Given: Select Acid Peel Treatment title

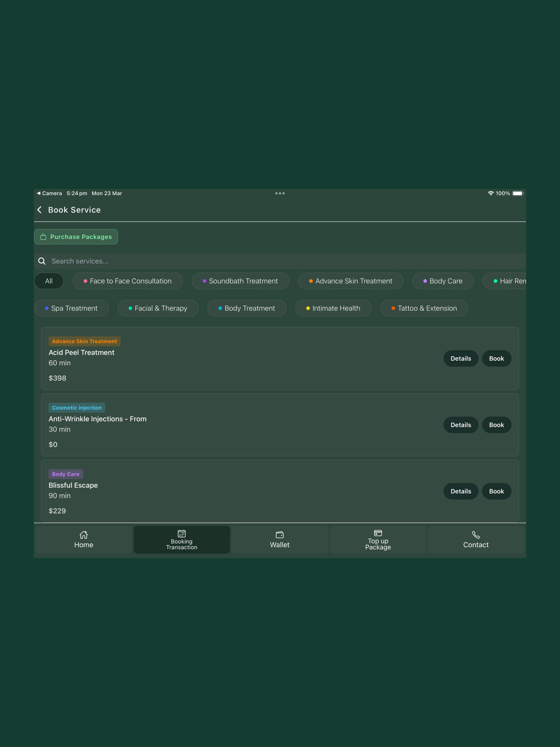Looking at the screenshot, I should 81,352.
